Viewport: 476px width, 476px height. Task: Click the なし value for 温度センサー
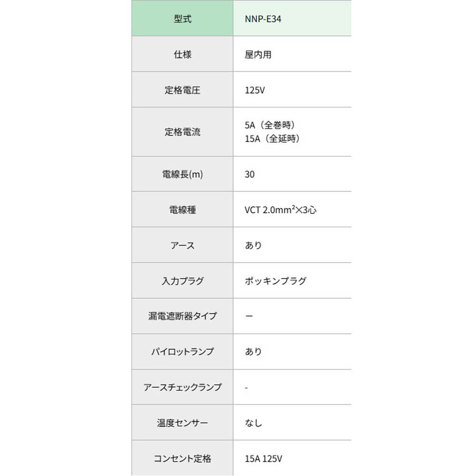pos(254,423)
